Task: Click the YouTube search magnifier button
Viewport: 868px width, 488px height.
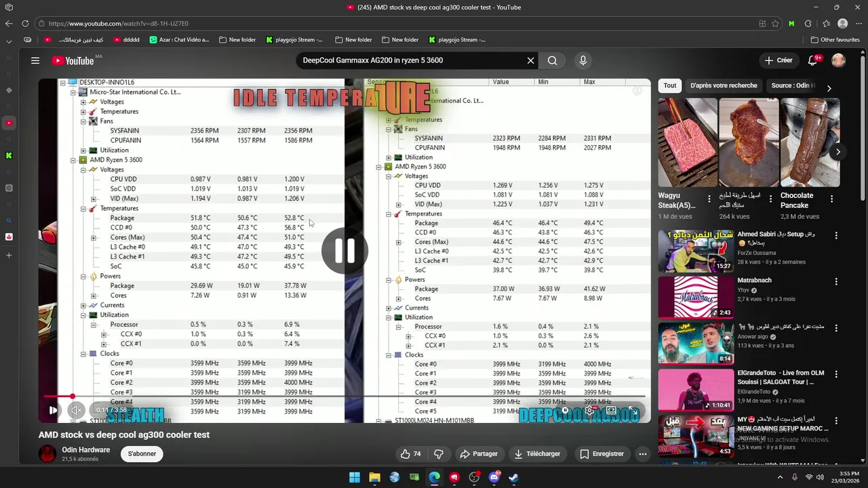Action: point(553,60)
